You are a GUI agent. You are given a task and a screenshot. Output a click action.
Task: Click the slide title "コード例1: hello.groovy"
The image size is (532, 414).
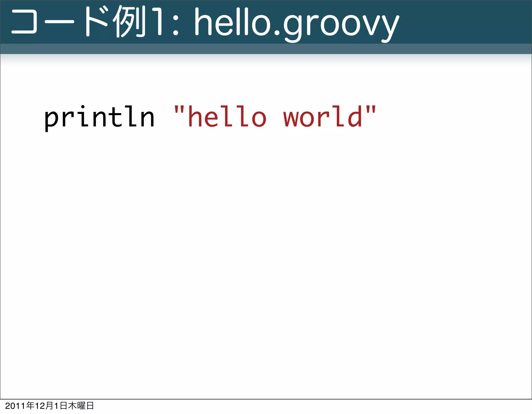point(205,23)
